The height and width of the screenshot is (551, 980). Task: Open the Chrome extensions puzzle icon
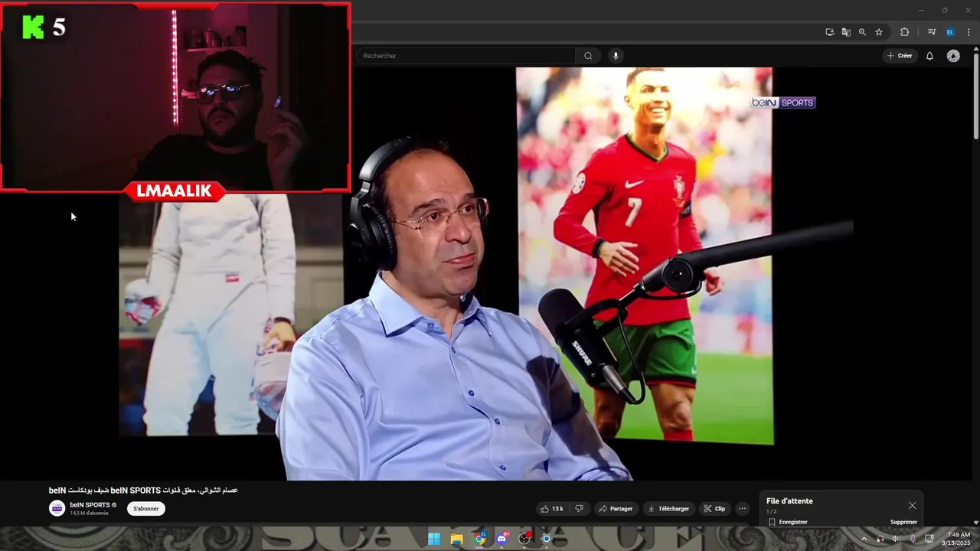(x=904, y=32)
